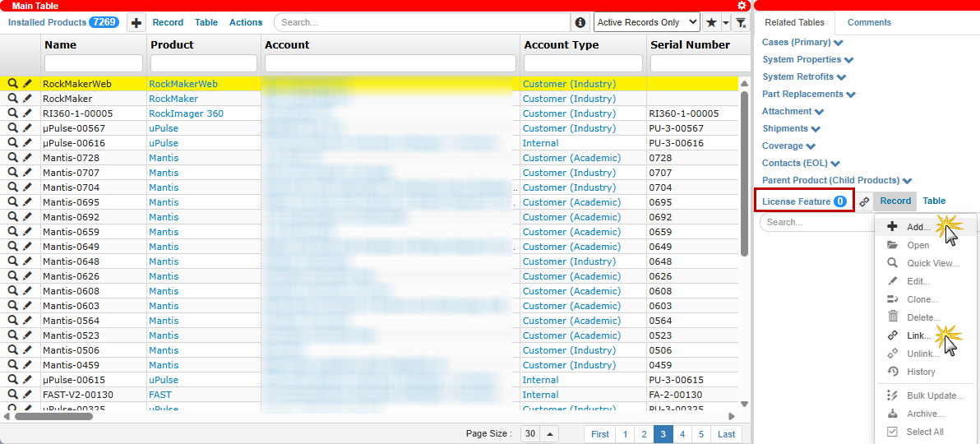Click the pencil icon for RockMaker row
The height and width of the screenshot is (444, 980).
27,99
